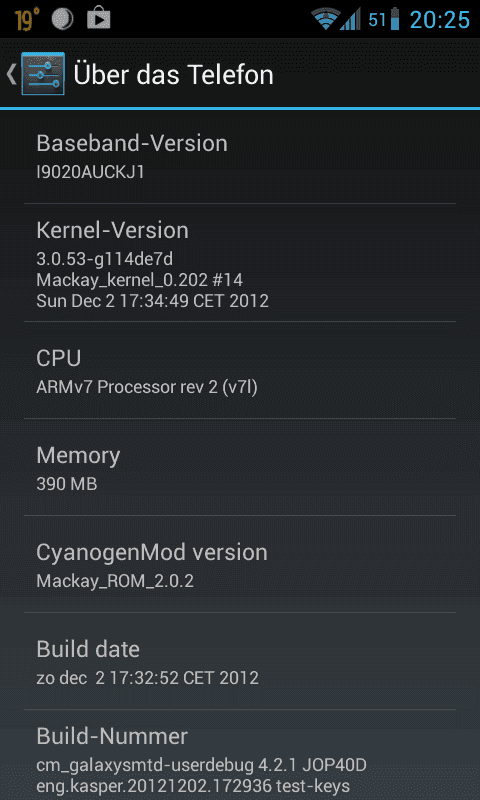This screenshot has height=800, width=480.
Task: Tap the 20:25 clock in status bar
Action: (440, 20)
